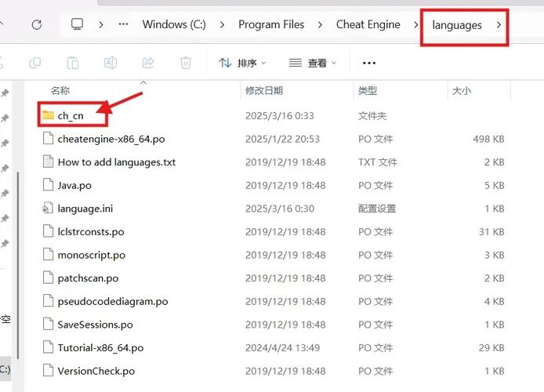Click the 29 KB size value
The width and height of the screenshot is (544, 392).
point(491,348)
